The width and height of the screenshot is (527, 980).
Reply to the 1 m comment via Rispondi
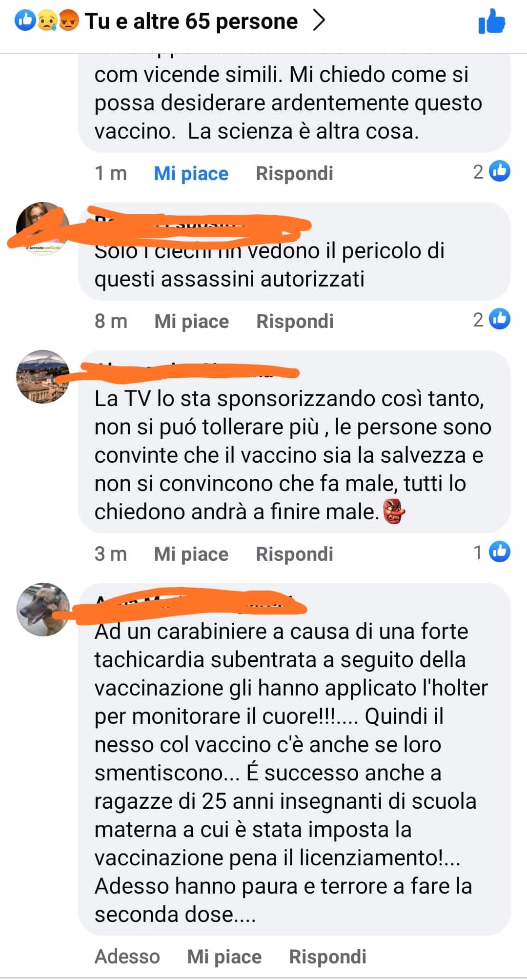[x=295, y=173]
